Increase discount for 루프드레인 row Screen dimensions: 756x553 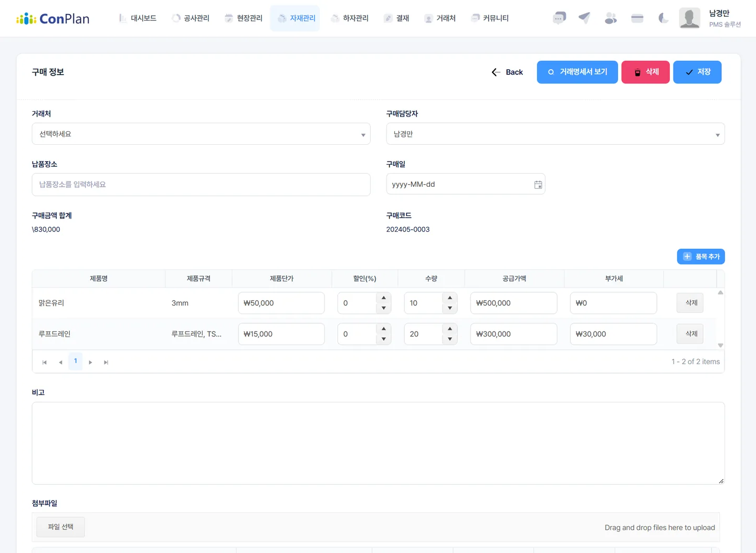tap(384, 329)
